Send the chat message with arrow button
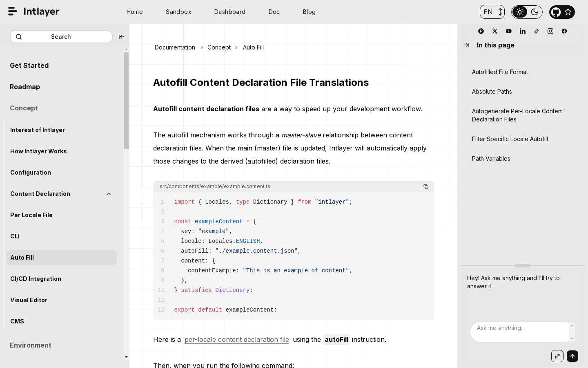 click(572, 356)
